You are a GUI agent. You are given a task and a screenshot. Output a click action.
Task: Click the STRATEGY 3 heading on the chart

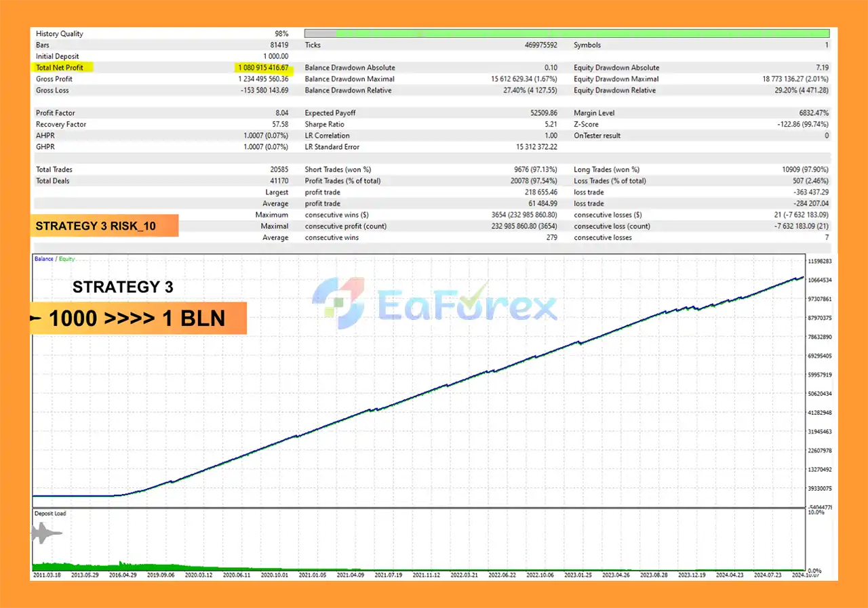pyautogui.click(x=123, y=287)
